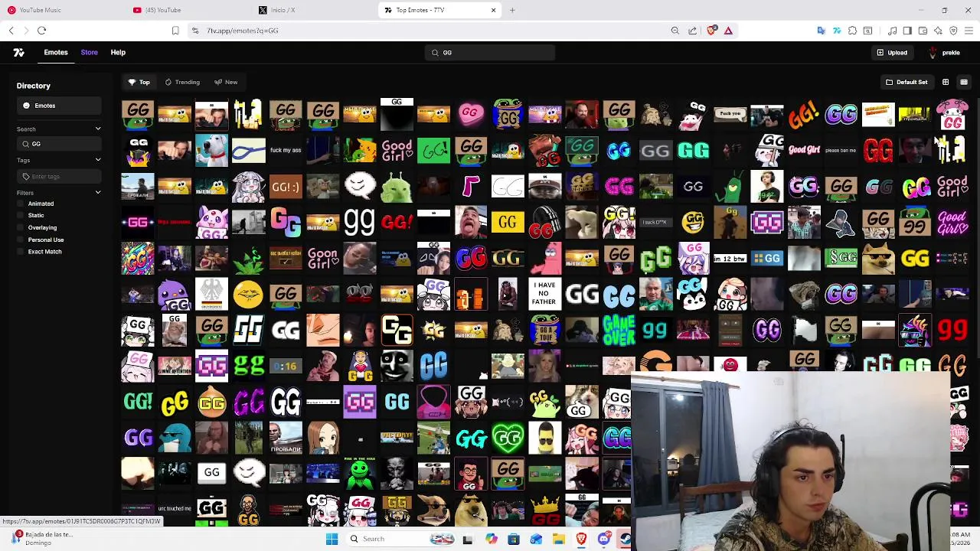Open Steam from the taskbar
The width and height of the screenshot is (980, 551).
click(x=626, y=539)
